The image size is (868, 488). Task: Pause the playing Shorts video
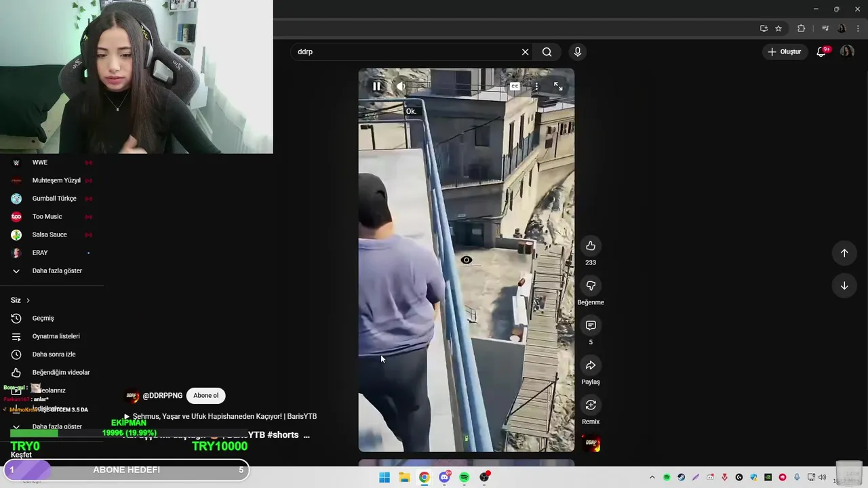pos(376,87)
